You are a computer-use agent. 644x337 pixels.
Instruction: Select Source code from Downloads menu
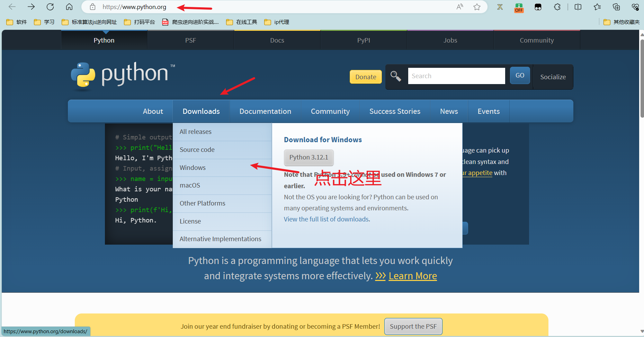coord(222,150)
